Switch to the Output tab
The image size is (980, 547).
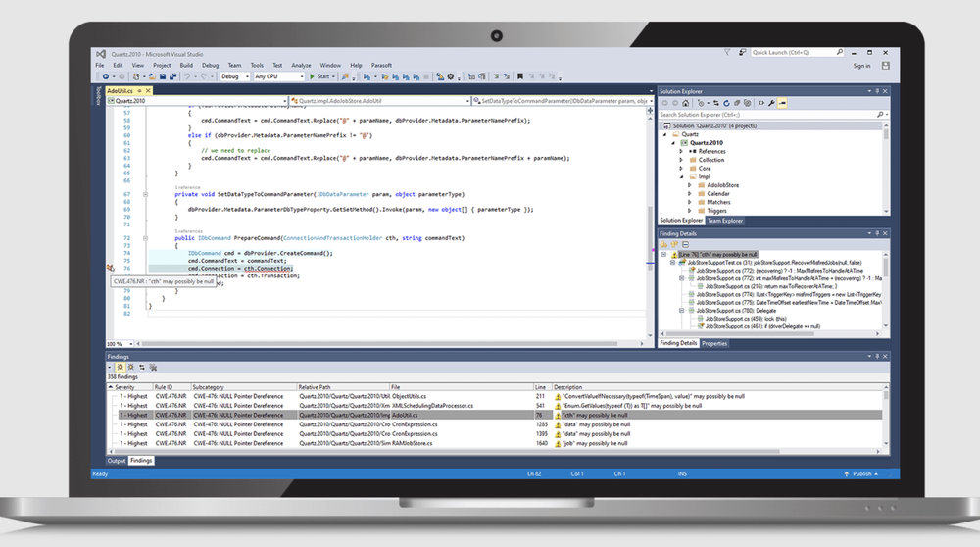pos(117,461)
